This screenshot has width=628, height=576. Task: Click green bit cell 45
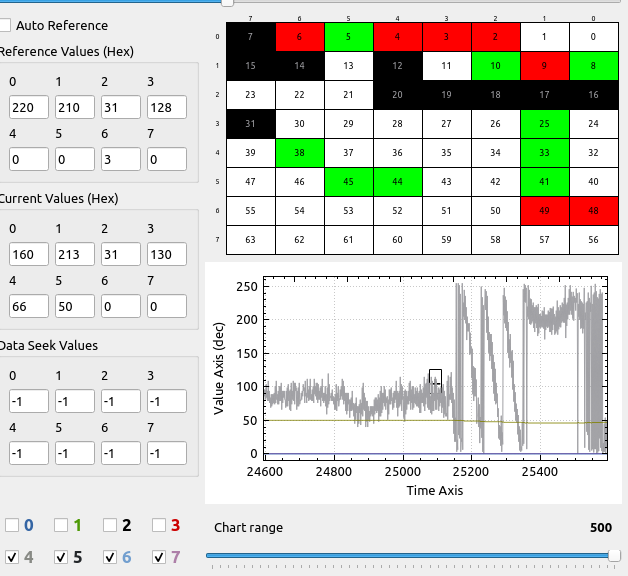(348, 181)
